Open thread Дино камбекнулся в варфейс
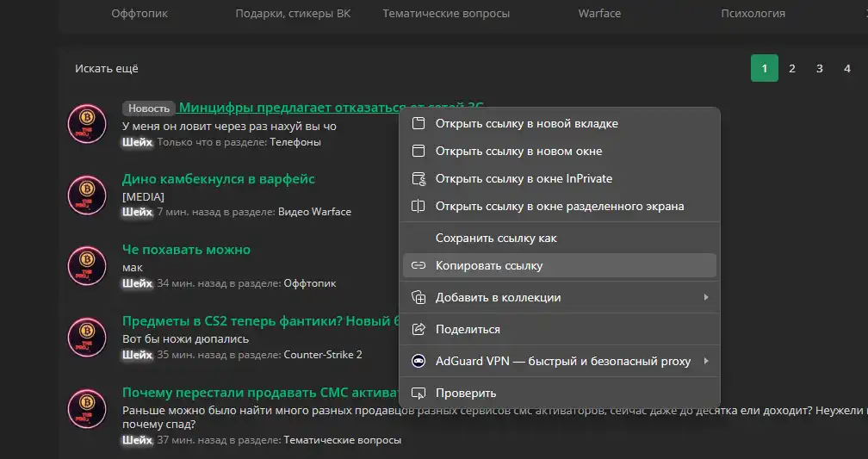868x459 pixels. click(219, 179)
